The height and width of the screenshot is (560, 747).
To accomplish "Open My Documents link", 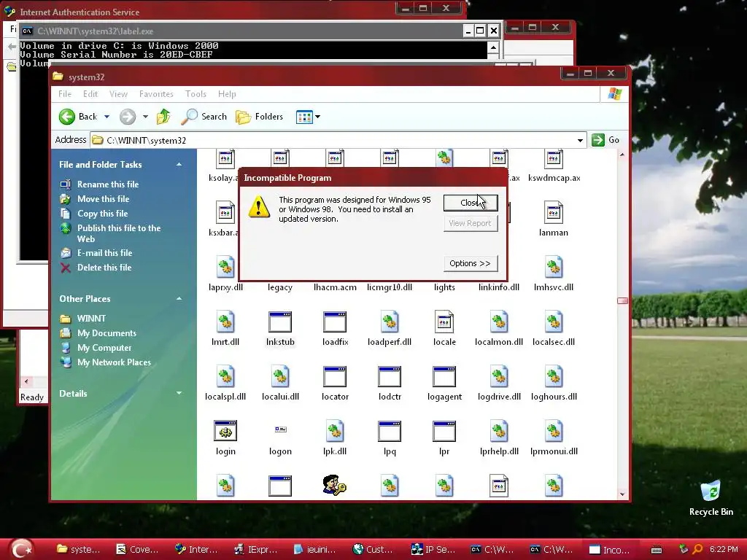I will (107, 333).
